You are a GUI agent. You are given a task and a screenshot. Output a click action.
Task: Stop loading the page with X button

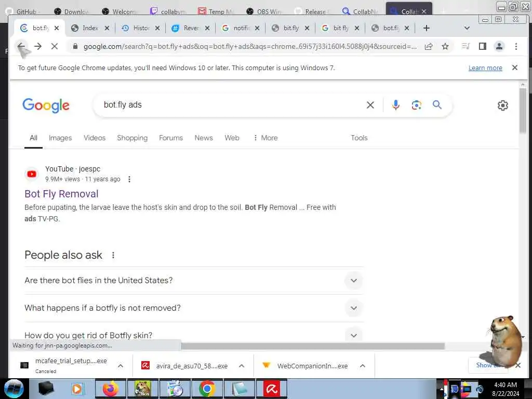[54, 46]
